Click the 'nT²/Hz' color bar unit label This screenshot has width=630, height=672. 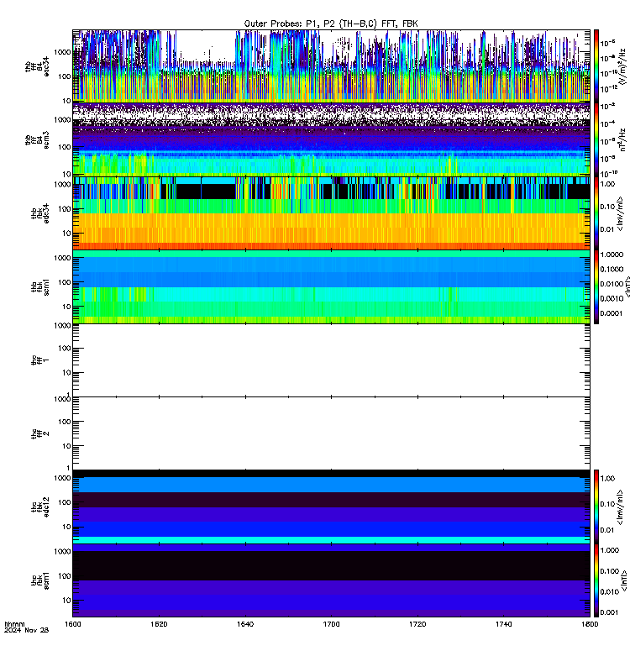coord(622,139)
